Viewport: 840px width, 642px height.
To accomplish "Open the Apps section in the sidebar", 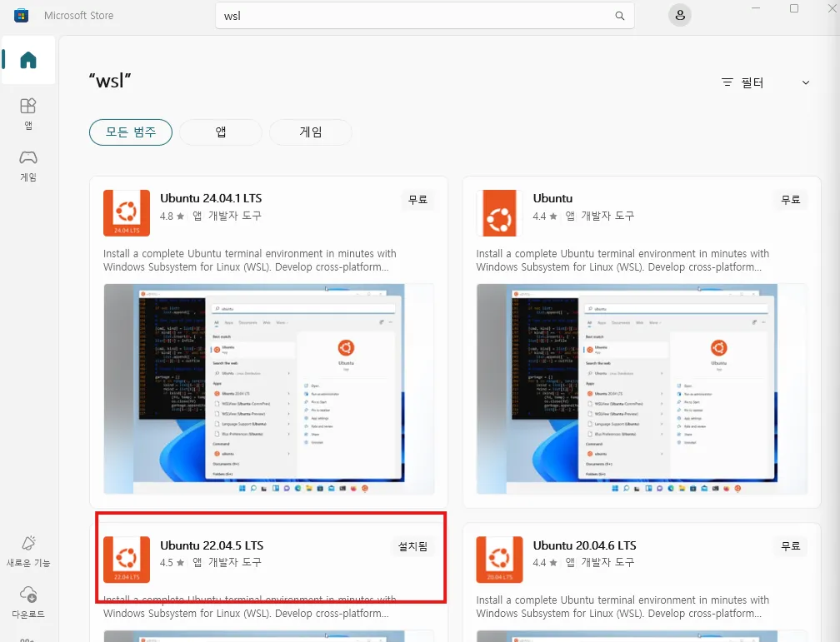I will point(27,113).
